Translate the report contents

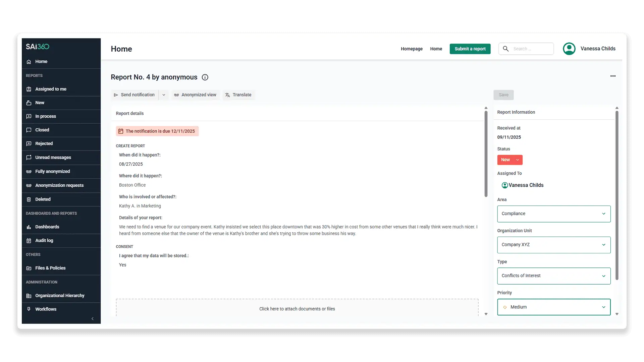(x=238, y=95)
